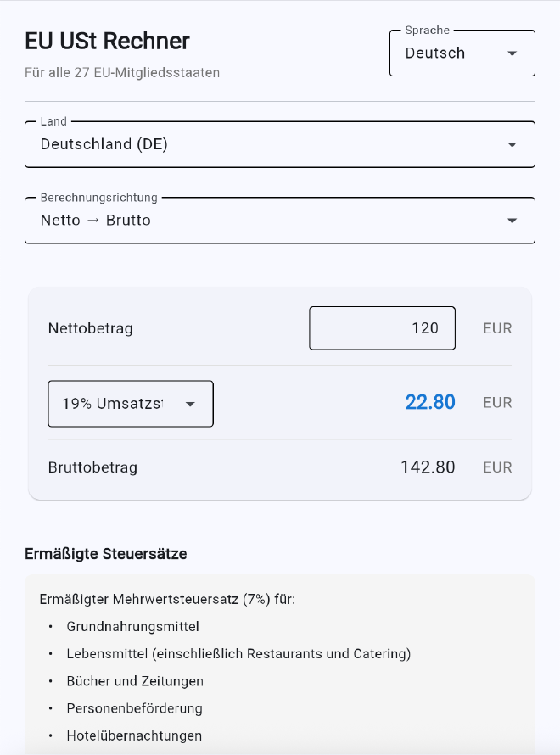Select the Hotelübernachtungen list entry
The image size is (560, 755).
134,735
